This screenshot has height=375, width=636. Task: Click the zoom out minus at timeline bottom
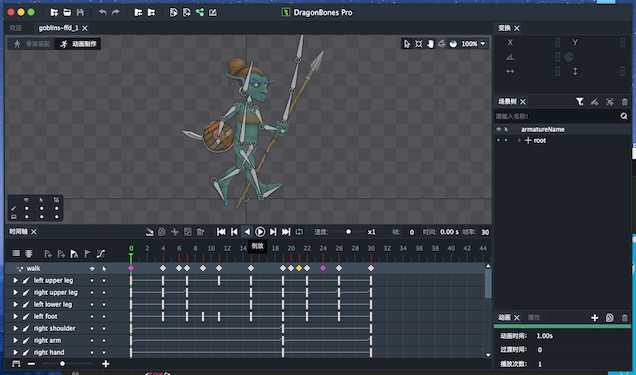click(31, 364)
